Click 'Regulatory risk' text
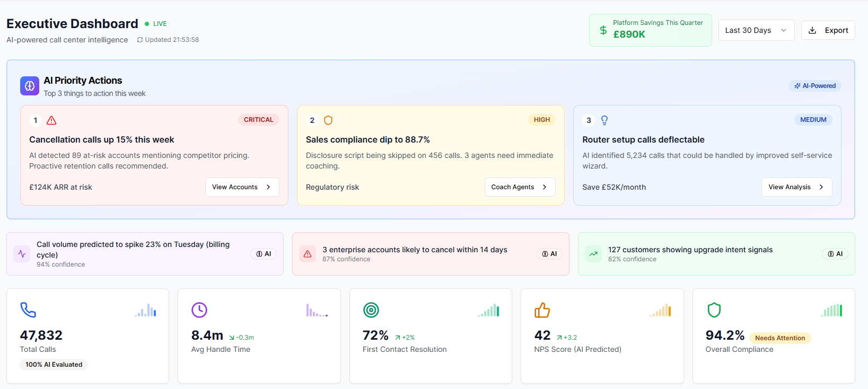The image size is (868, 389). tap(332, 187)
